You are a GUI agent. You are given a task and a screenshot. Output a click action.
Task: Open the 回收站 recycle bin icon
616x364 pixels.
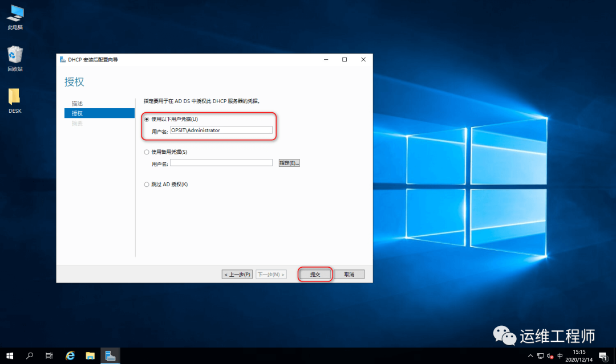(x=15, y=59)
